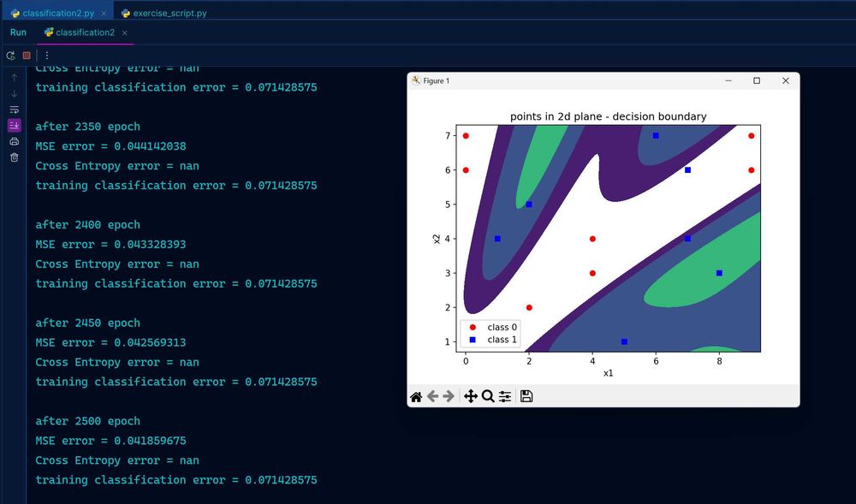The image size is (856, 504).
Task: Activate zoom to rectangle tool
Action: tap(488, 396)
